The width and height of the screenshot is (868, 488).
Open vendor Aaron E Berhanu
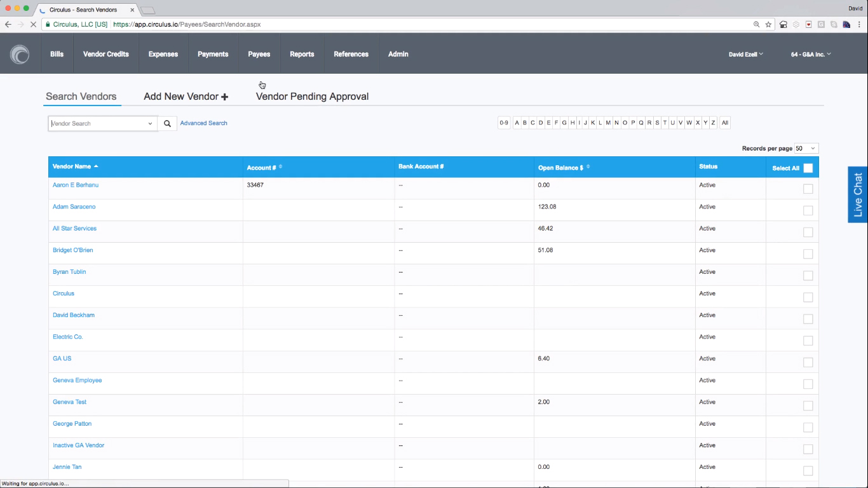click(x=76, y=185)
